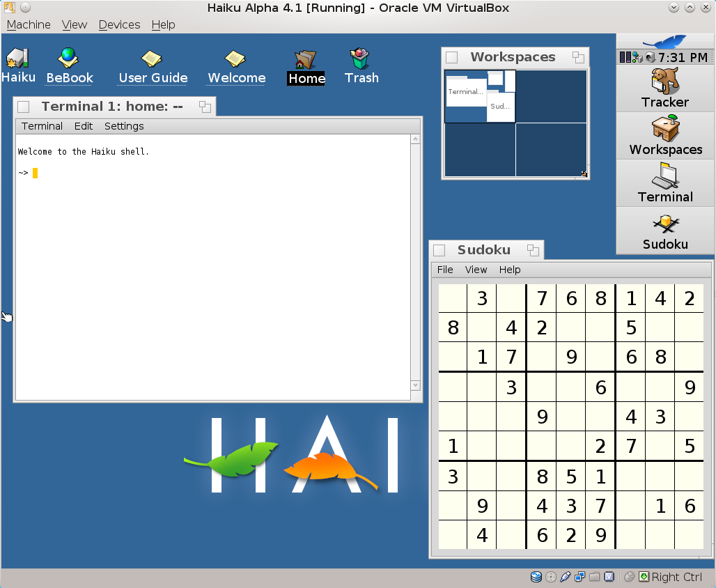
Task: Expand the Terminal entry in Deskbar
Action: (x=665, y=183)
